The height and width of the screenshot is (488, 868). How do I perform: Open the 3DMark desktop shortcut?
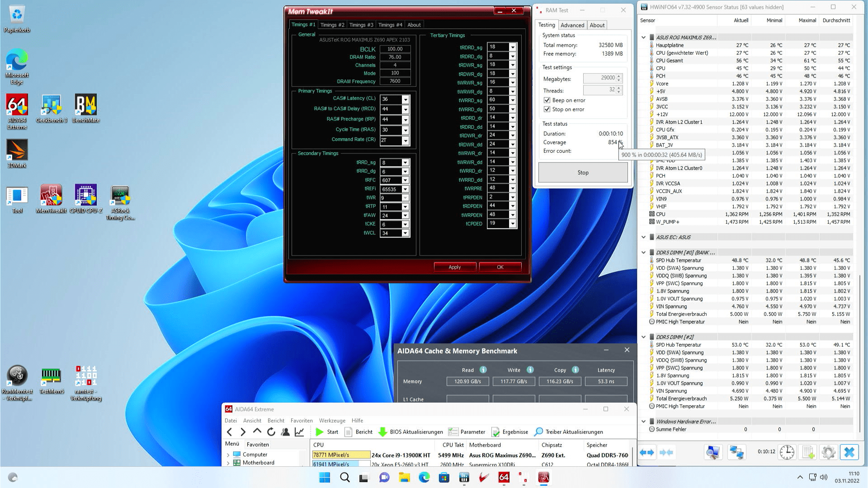(x=17, y=154)
